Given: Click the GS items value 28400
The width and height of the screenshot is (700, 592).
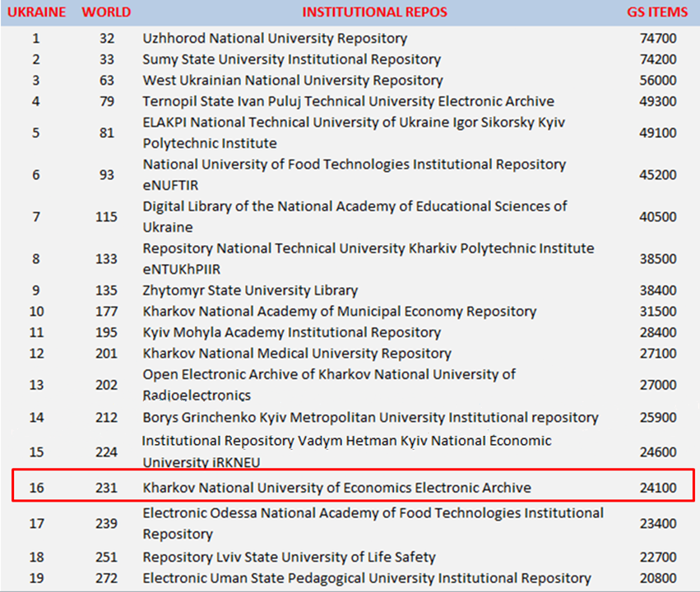Looking at the screenshot, I should point(658,332).
